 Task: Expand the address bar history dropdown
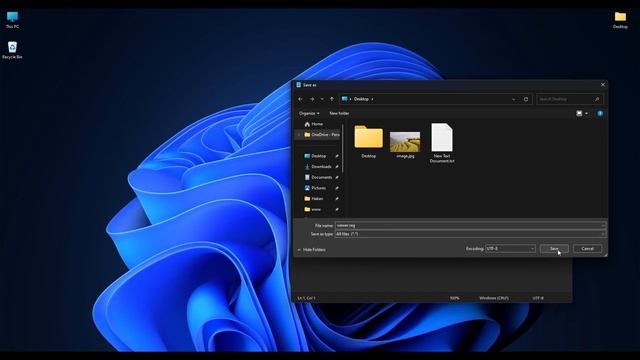tap(513, 99)
